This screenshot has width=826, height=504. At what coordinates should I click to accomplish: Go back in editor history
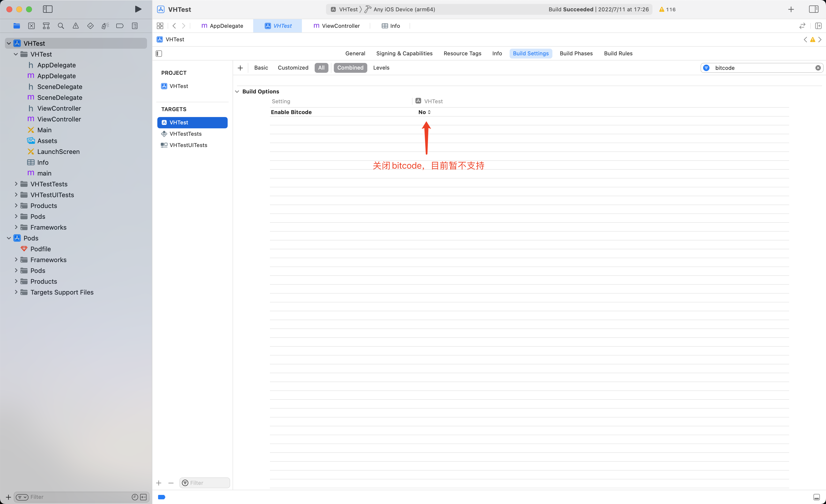[x=174, y=26]
